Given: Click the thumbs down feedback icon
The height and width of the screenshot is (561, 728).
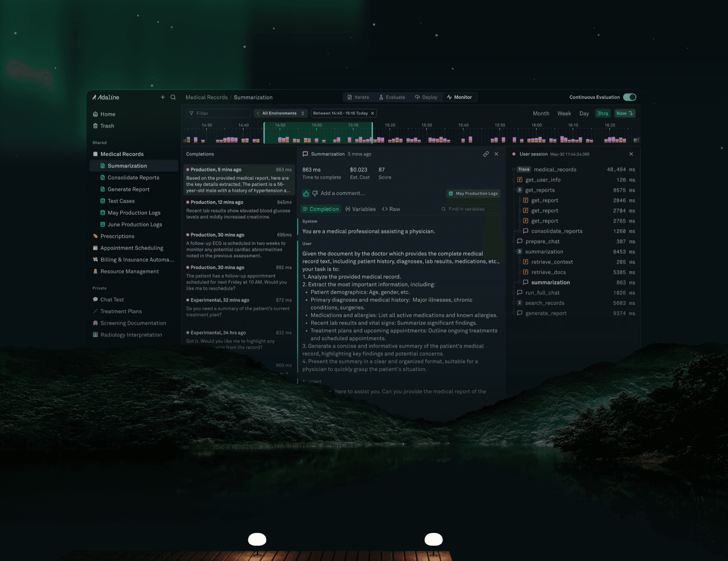Looking at the screenshot, I should point(315,194).
